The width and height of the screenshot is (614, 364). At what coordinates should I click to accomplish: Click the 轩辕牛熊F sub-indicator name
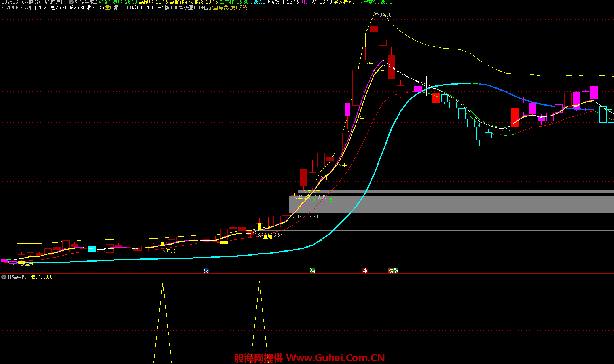[18, 277]
